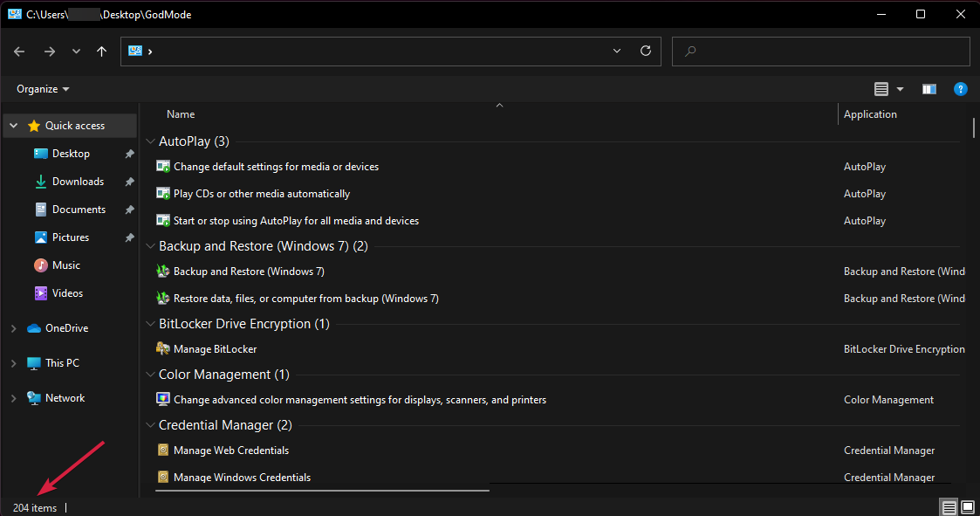Collapse the Color Management group
980x516 pixels.
[x=150, y=375]
